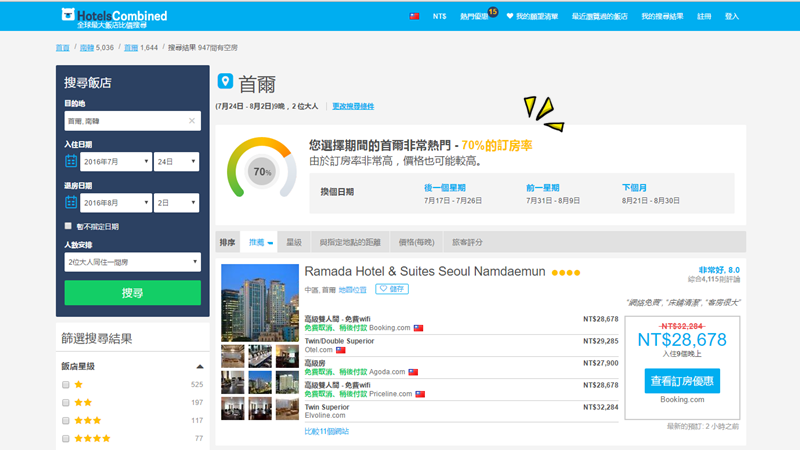Click 註冊 register link
The height and width of the screenshot is (450, 800).
(x=704, y=16)
